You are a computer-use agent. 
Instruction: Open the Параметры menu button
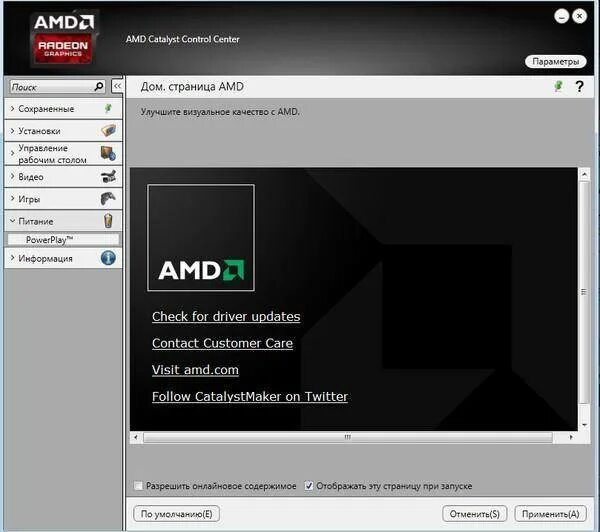point(555,61)
